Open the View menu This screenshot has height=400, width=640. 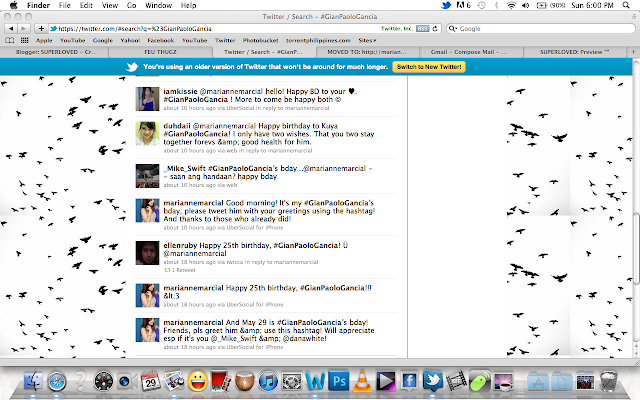click(110, 5)
